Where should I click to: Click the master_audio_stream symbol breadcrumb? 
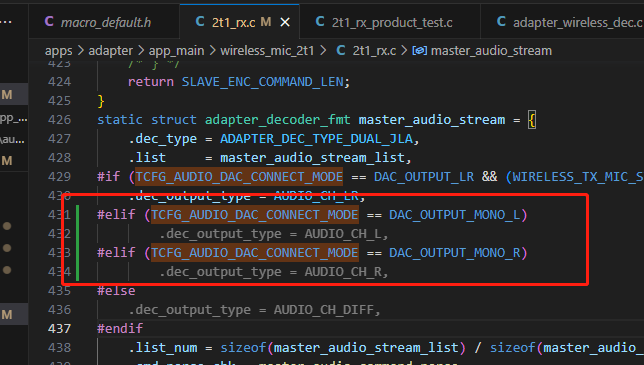491,51
